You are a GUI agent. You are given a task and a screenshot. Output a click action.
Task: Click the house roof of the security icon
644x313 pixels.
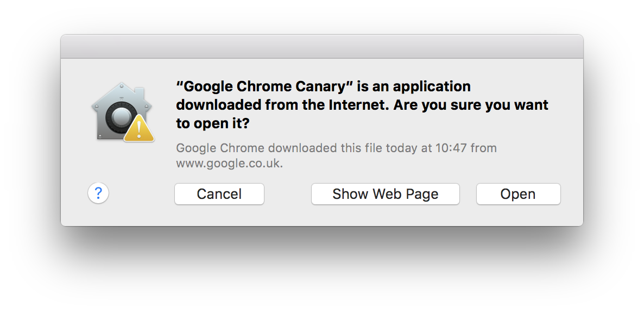[x=122, y=93]
